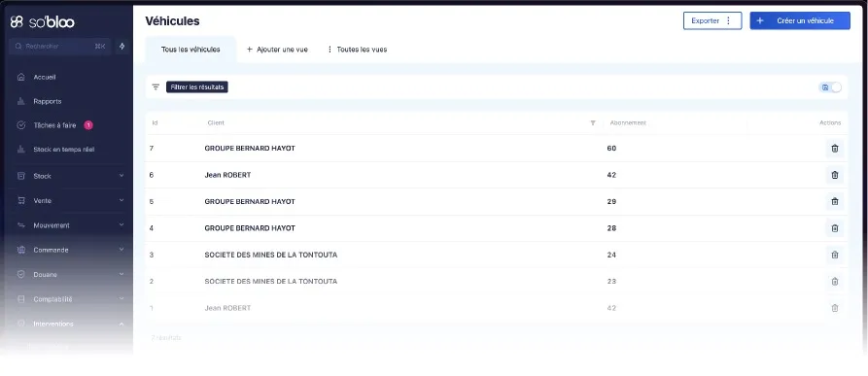Click the filter funnel icon in Client column
This screenshot has width=868, height=376.
[x=593, y=122]
